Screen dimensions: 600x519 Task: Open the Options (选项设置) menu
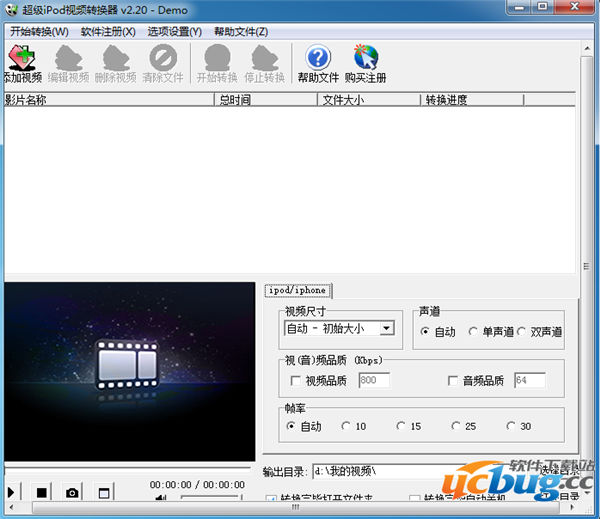tap(174, 31)
